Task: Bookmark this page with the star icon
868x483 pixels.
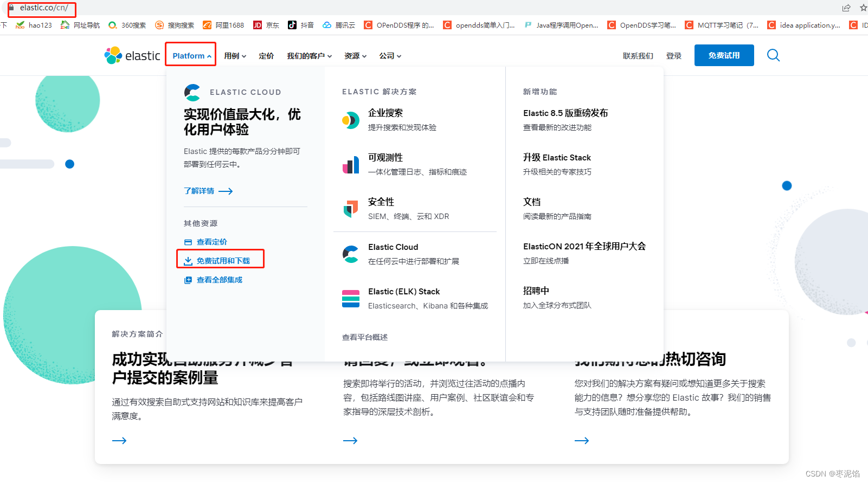Action: point(864,8)
